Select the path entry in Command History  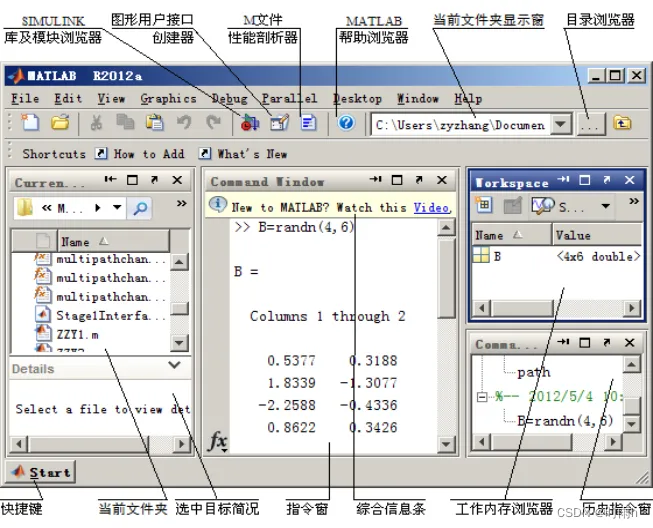click(533, 372)
